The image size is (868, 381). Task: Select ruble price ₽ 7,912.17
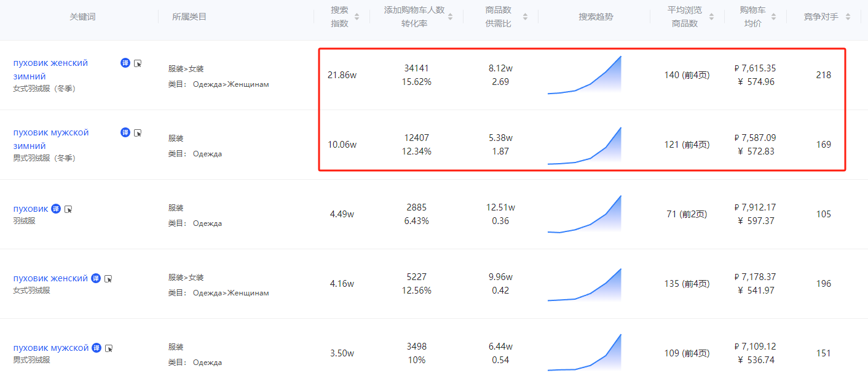(x=755, y=207)
